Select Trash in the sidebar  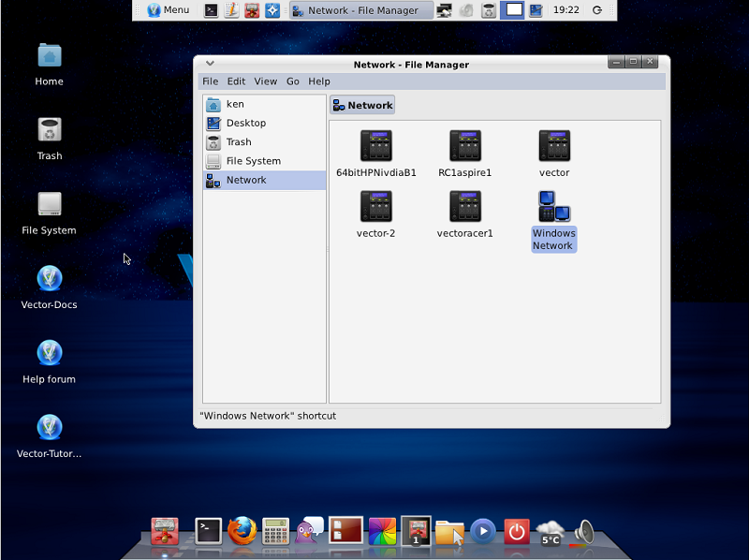239,142
